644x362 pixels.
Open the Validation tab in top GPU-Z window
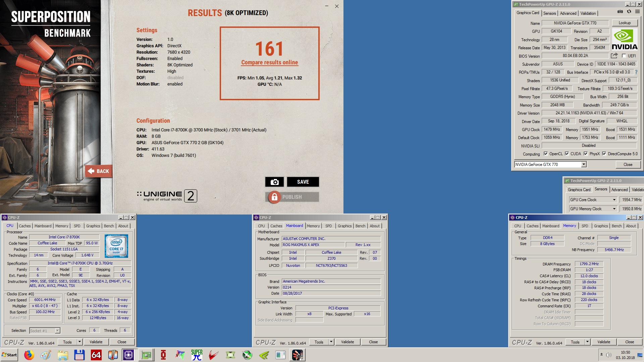pos(588,13)
